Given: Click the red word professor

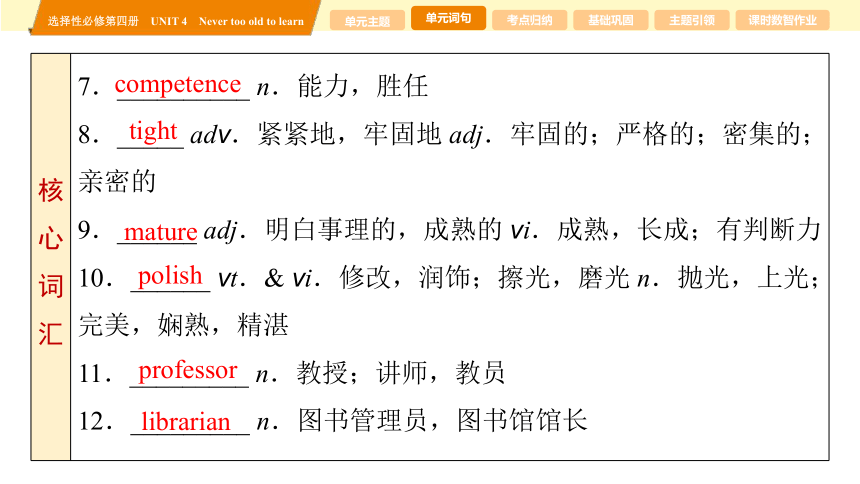Looking at the screenshot, I should tap(188, 372).
